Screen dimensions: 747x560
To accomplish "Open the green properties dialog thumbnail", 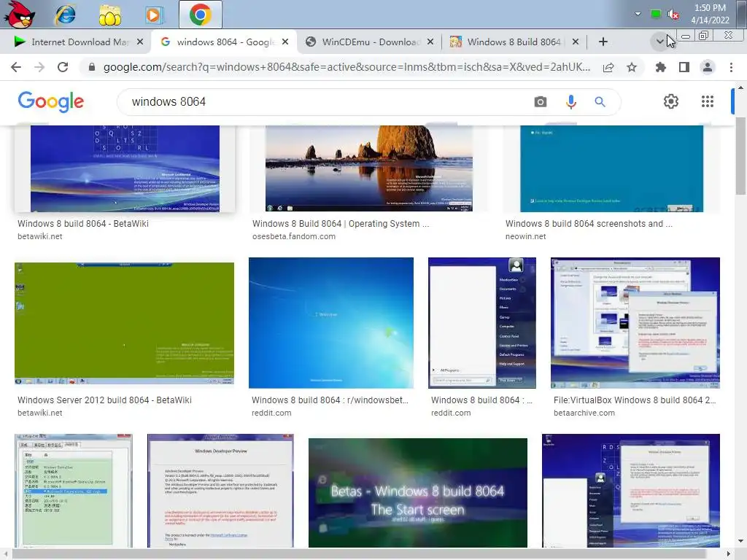I will click(x=74, y=491).
